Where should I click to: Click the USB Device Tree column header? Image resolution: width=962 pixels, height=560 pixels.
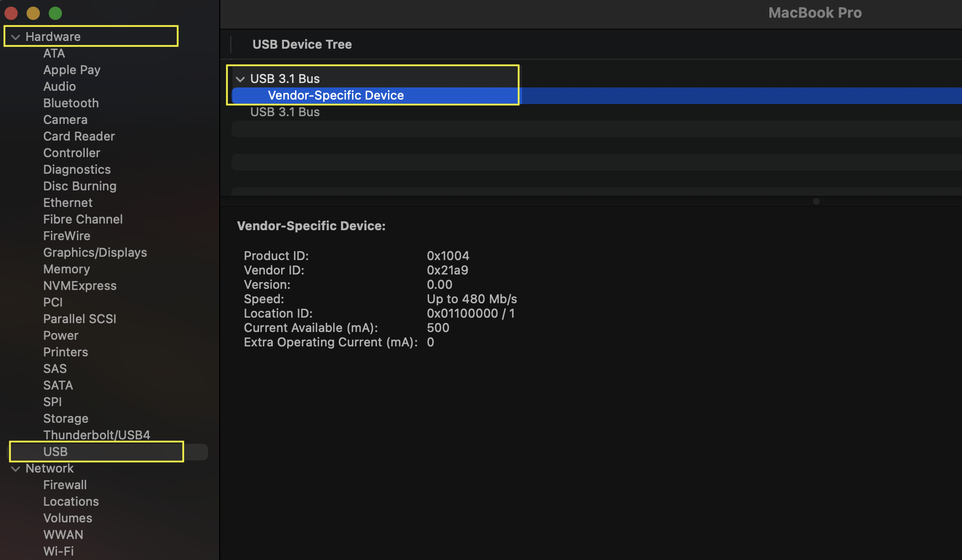pyautogui.click(x=302, y=45)
